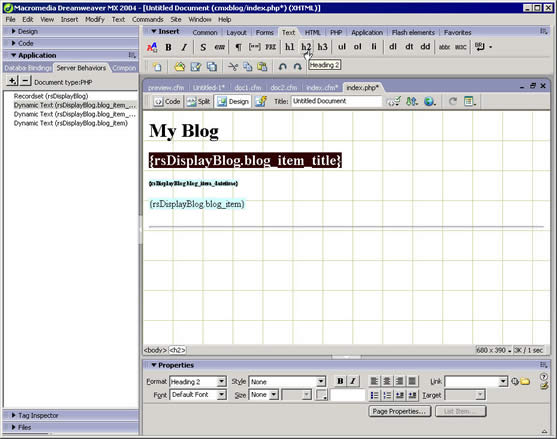Click the Refresh Design View icon

453,102
